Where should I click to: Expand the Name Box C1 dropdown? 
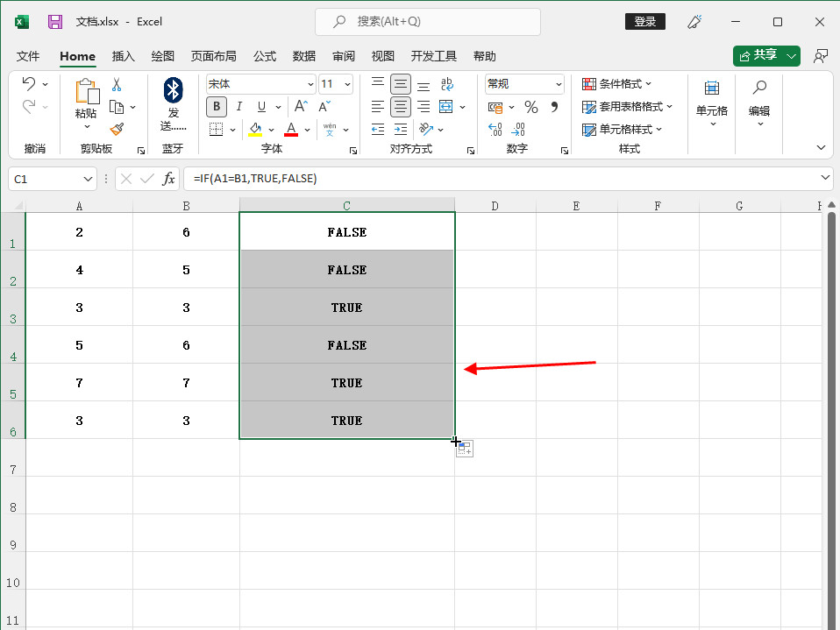[88, 179]
